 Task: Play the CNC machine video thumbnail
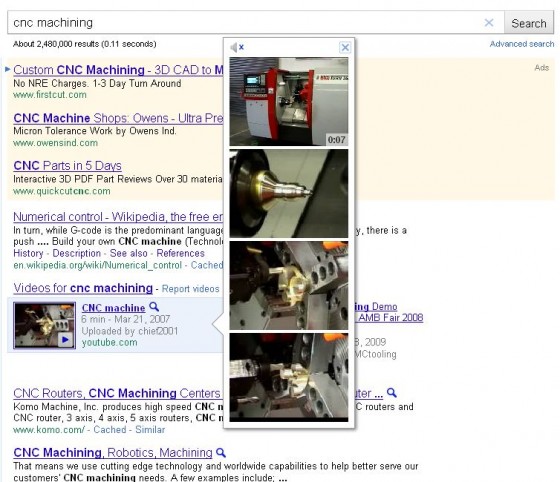(x=45, y=325)
